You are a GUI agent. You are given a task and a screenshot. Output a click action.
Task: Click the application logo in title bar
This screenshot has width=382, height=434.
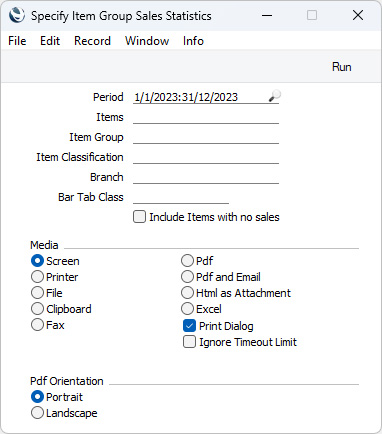[x=17, y=15]
